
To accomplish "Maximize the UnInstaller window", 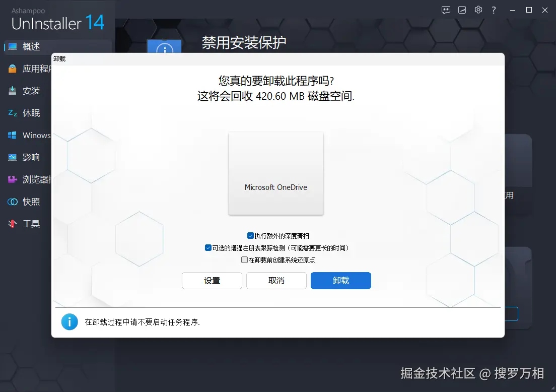I will [x=529, y=10].
